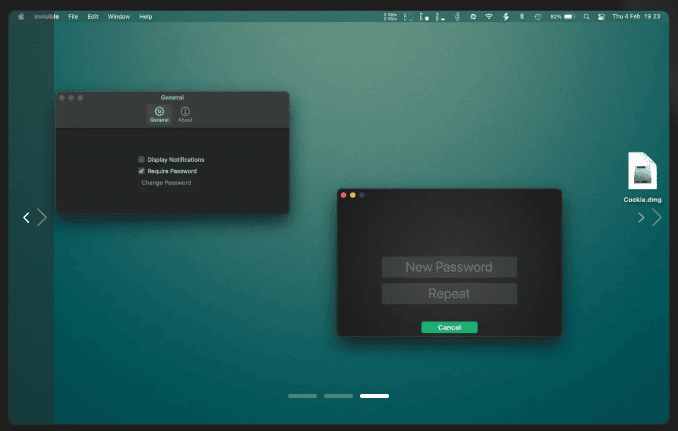Click the Time Machine clock icon

click(537, 16)
